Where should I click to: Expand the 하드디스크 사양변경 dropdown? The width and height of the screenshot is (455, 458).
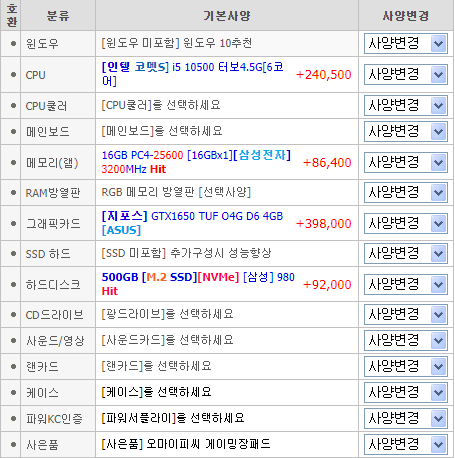click(x=405, y=284)
